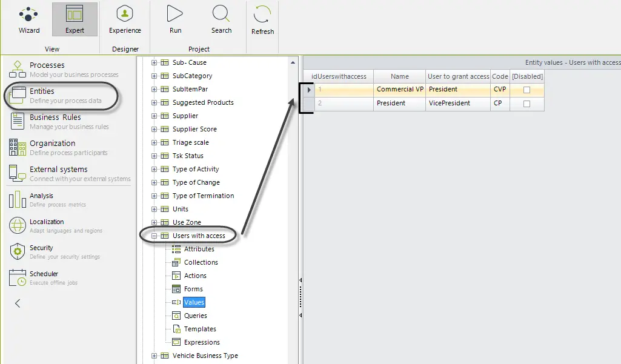Screen dimensions: 621x364
Task: Click the Commercial VP name cell
Action: coord(400,90)
